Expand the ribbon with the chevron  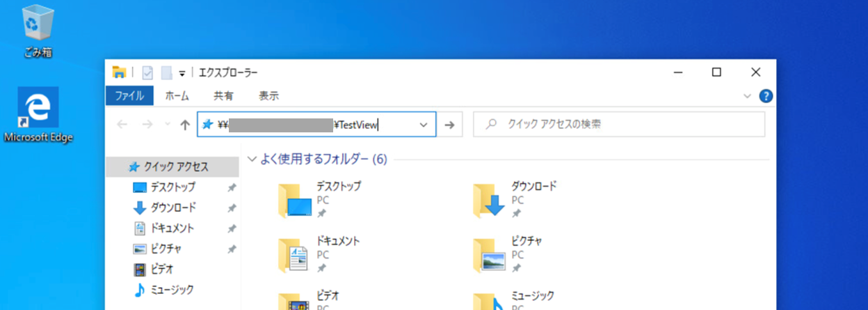(x=748, y=96)
